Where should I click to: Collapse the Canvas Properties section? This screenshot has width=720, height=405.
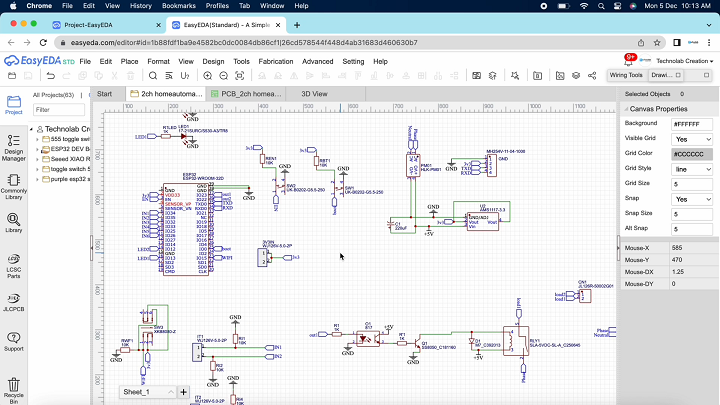coord(626,109)
